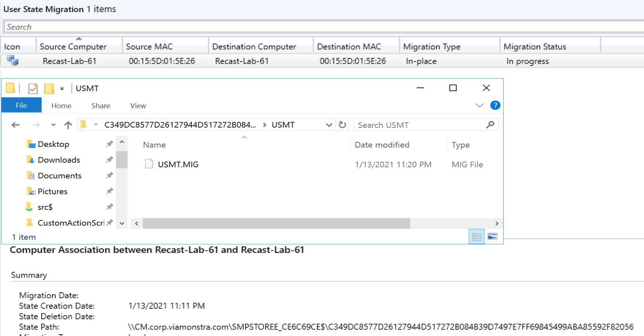Refresh the USMT folder view
644x336 pixels.
coord(342,125)
